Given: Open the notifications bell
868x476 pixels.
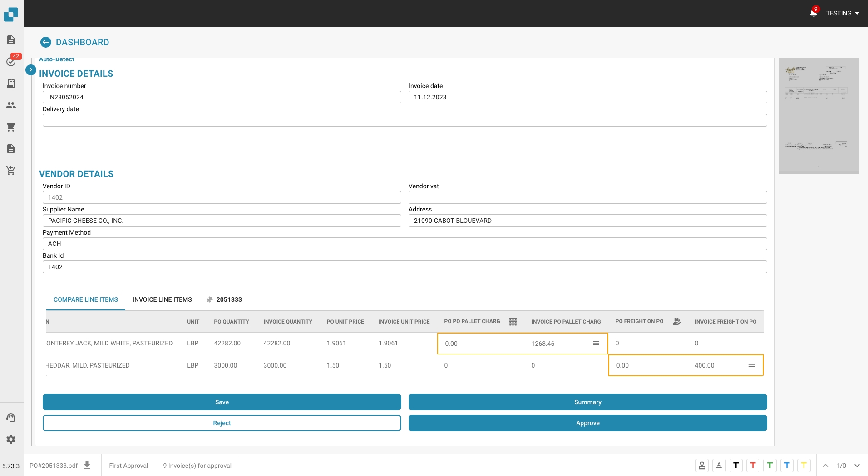Looking at the screenshot, I should 814,13.
